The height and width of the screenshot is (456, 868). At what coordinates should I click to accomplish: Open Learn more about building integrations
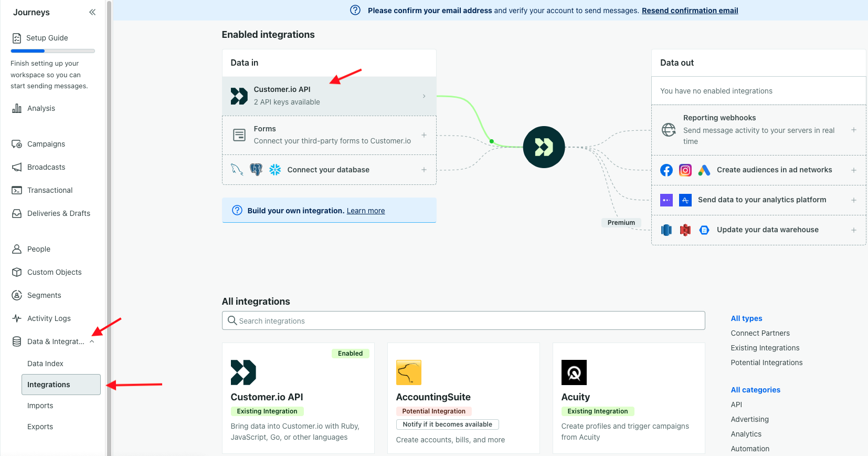(366, 211)
